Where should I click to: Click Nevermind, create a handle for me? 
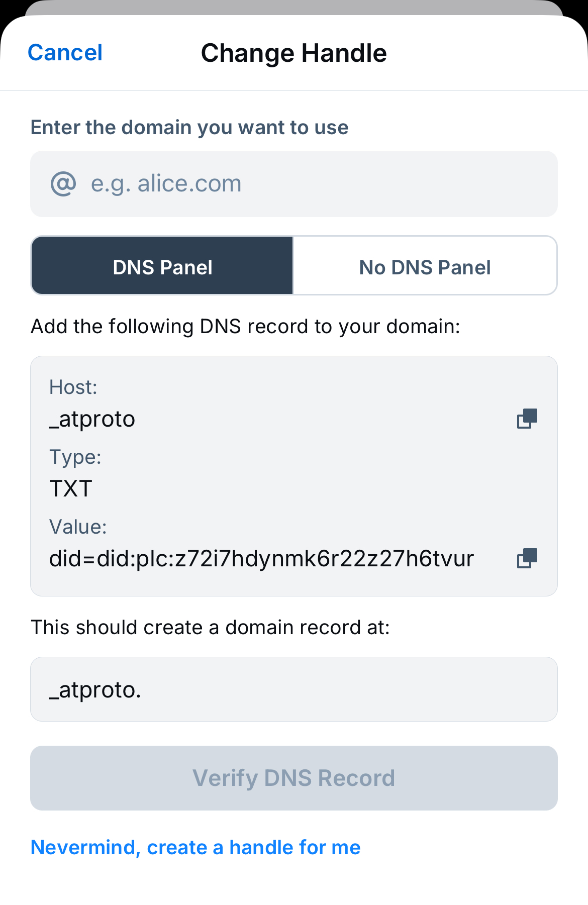point(195,848)
